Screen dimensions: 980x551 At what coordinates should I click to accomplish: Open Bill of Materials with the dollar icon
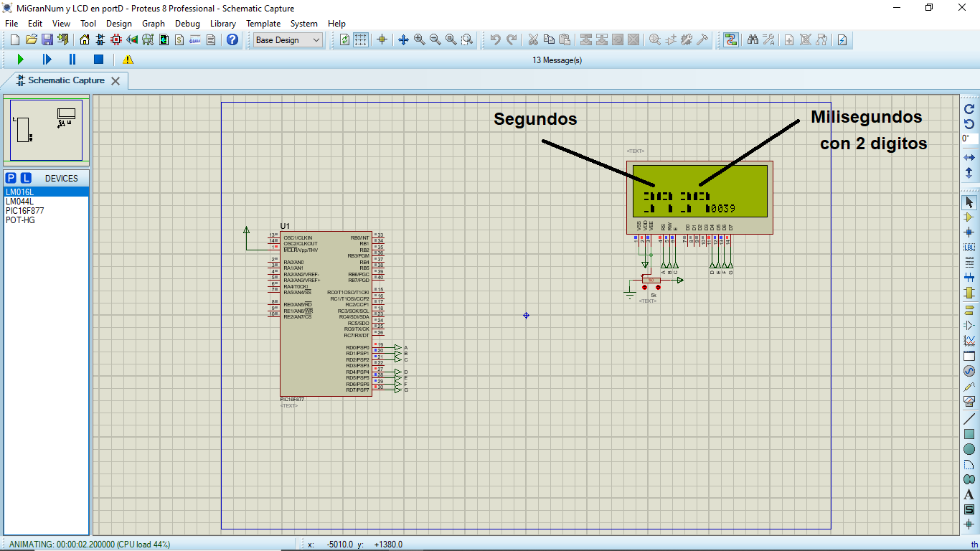coord(179,40)
